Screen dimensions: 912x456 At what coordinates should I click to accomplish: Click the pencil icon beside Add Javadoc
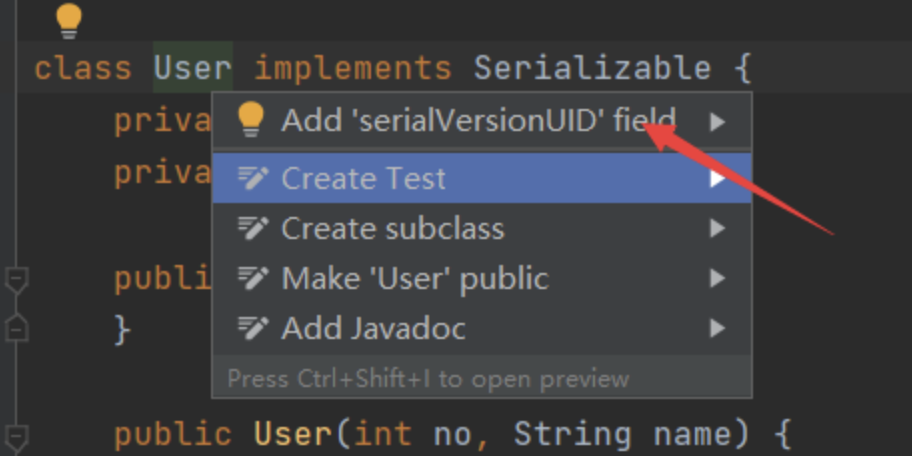click(252, 328)
